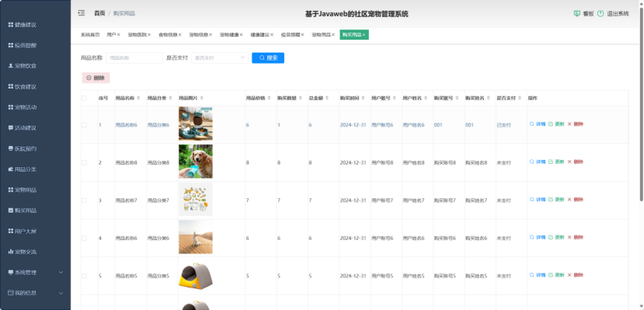Image resolution: width=644 pixels, height=310 pixels.
Task: Sort by 用品名称 column arrows
Action: pyautogui.click(x=138, y=98)
